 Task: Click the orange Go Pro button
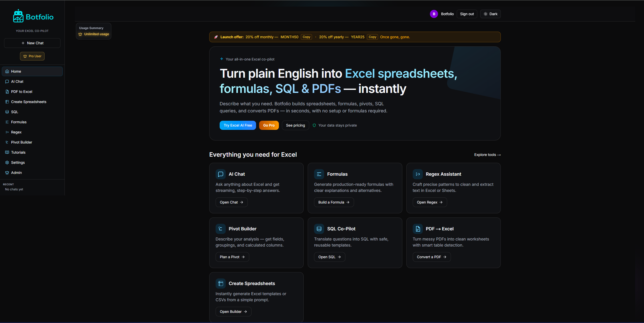[x=269, y=125]
